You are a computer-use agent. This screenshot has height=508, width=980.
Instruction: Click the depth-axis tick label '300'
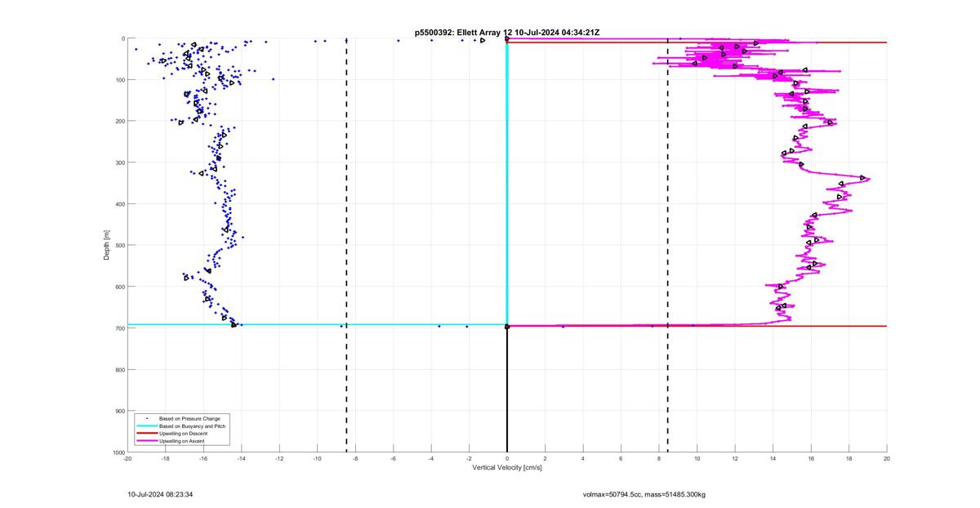[119, 163]
